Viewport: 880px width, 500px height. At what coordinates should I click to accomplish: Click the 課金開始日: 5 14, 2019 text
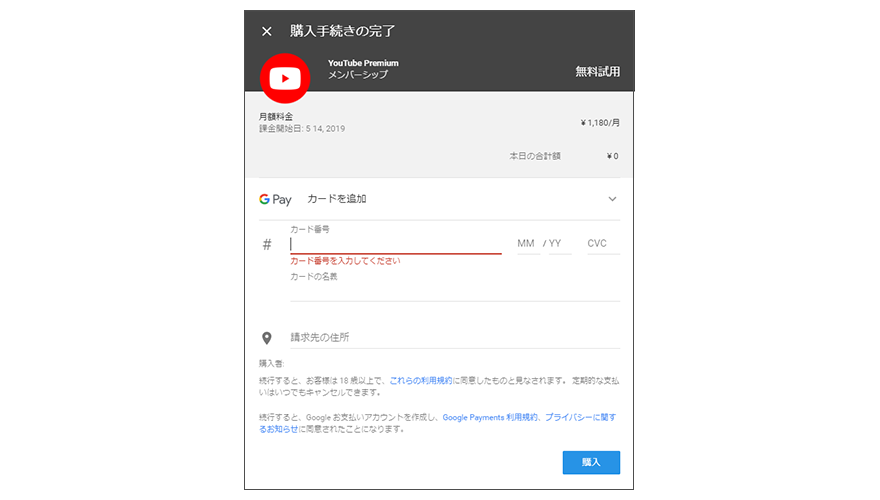tap(302, 129)
